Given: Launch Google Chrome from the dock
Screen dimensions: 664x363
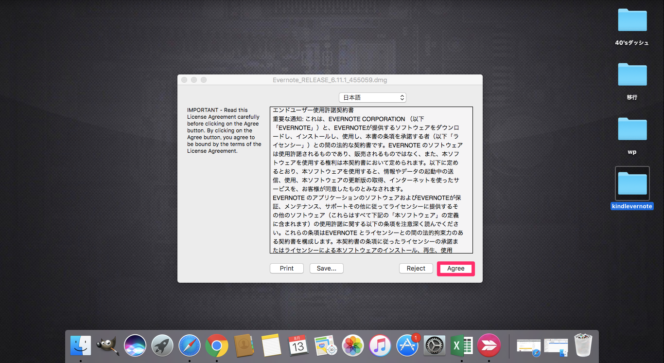Looking at the screenshot, I should 217,345.
